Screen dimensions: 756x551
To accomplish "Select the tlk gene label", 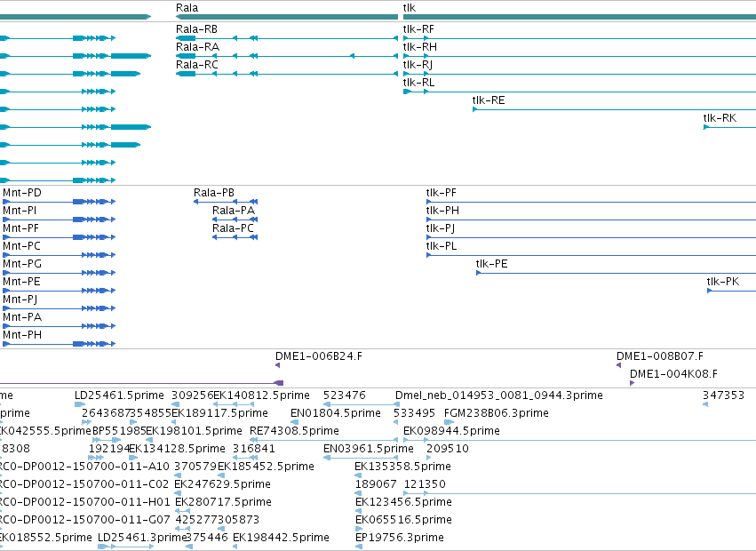I will coord(409,8).
